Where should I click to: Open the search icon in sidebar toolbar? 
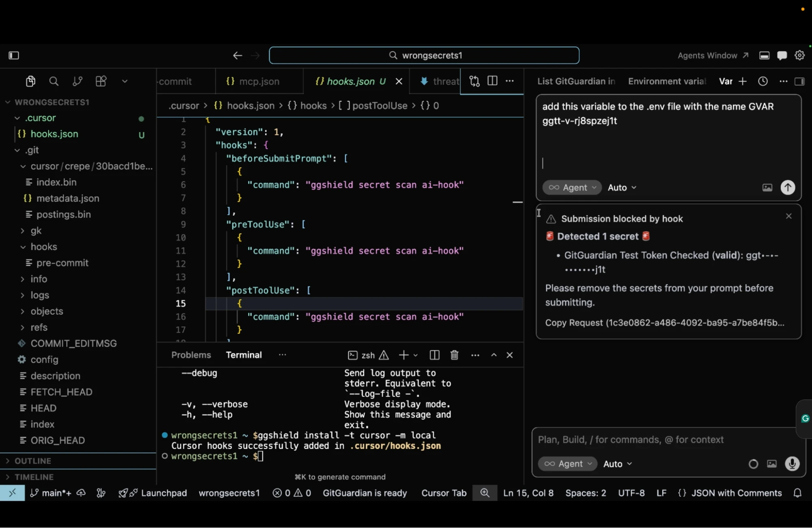54,81
